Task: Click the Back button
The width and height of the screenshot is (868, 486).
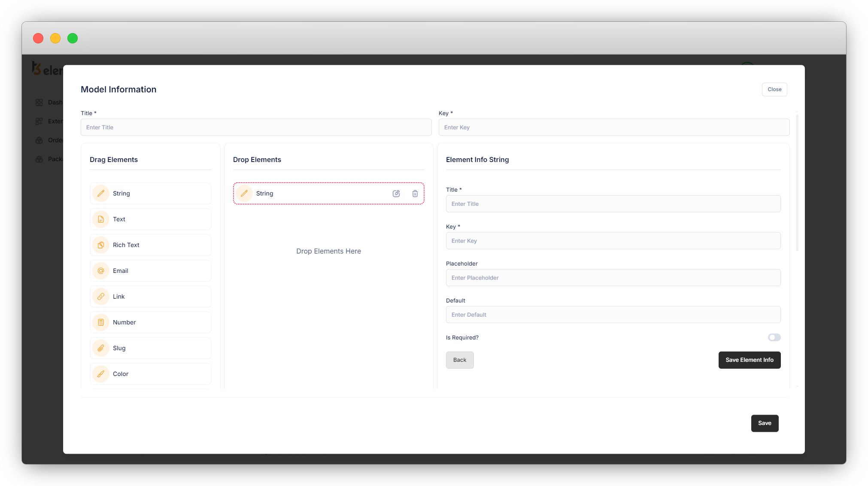Action: pos(459,360)
